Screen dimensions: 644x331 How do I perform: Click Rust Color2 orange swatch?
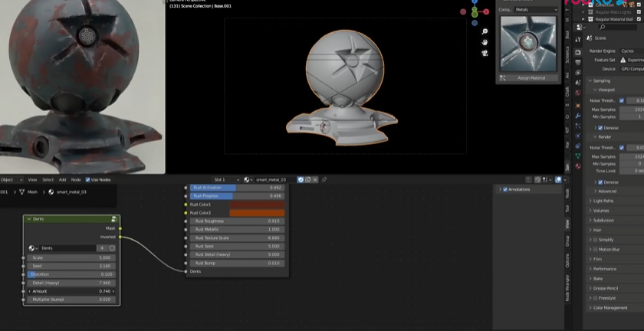click(x=257, y=213)
